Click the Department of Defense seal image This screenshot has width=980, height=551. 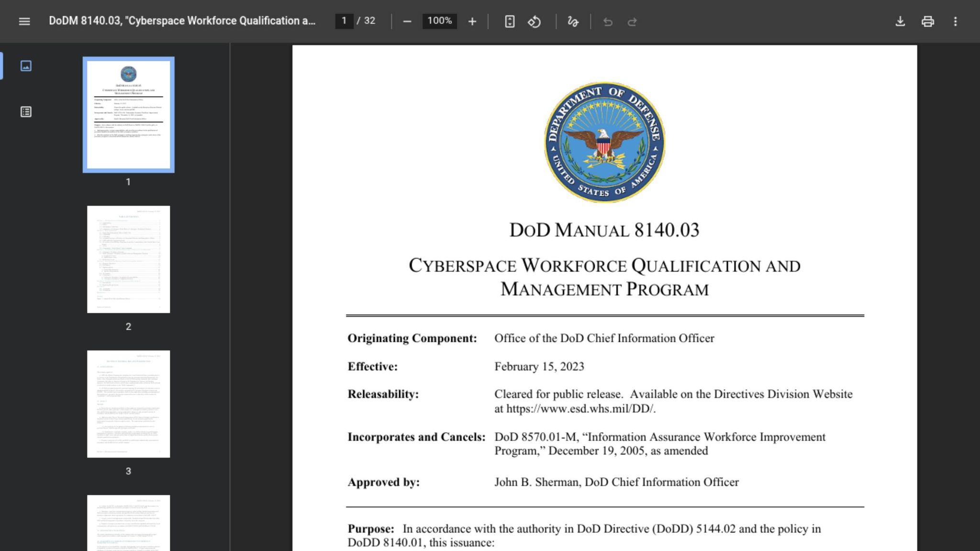[x=604, y=143]
